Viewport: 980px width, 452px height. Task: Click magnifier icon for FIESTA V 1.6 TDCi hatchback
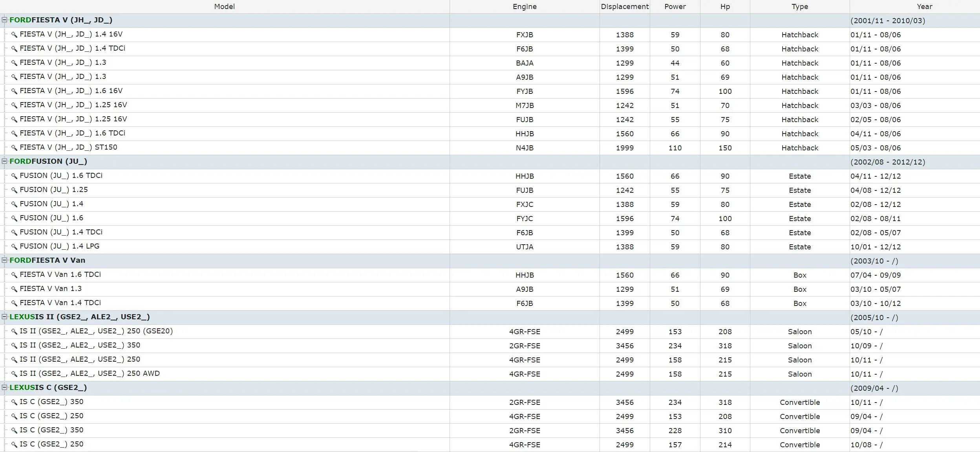pyautogui.click(x=14, y=134)
